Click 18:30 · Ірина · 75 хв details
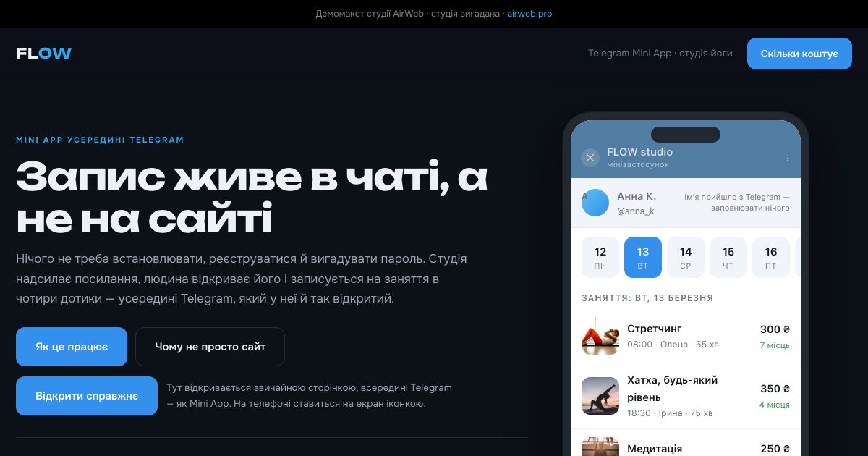Viewport: 868px width, 456px height. click(x=670, y=413)
